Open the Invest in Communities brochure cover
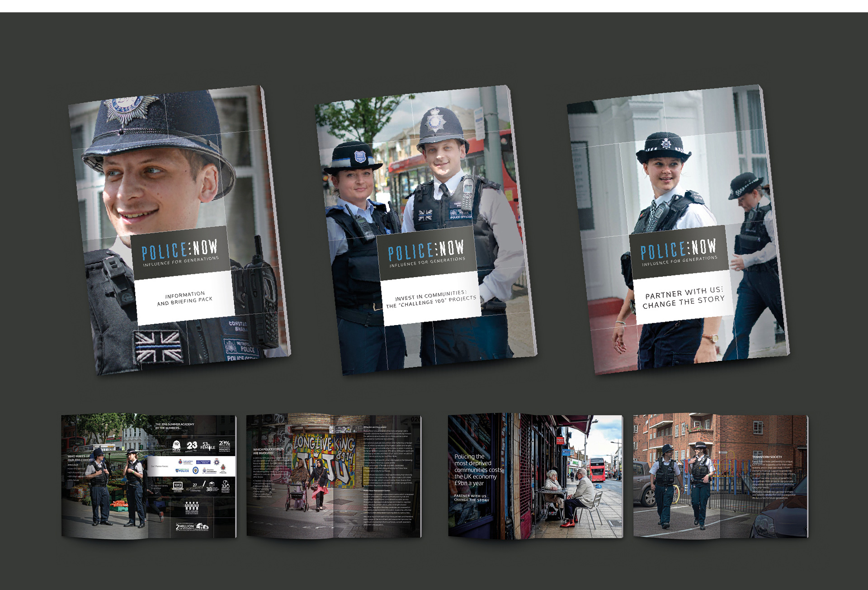This screenshot has width=868, height=590. coord(426,230)
